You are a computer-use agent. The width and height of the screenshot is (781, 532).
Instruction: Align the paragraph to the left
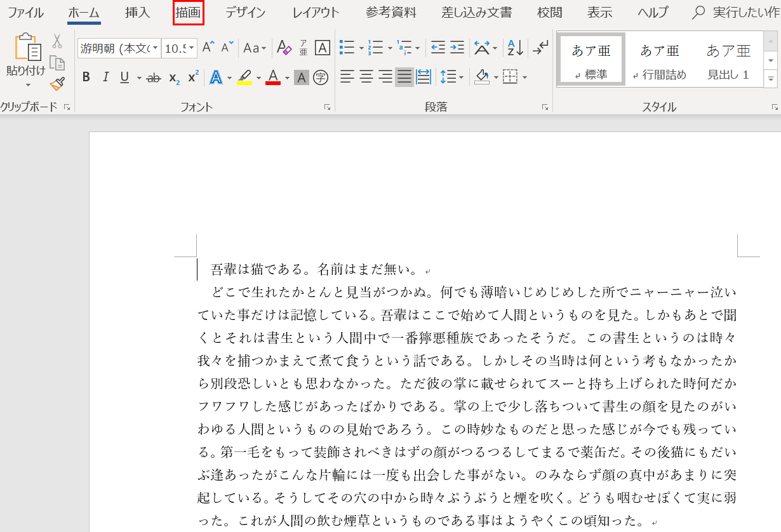point(347,77)
